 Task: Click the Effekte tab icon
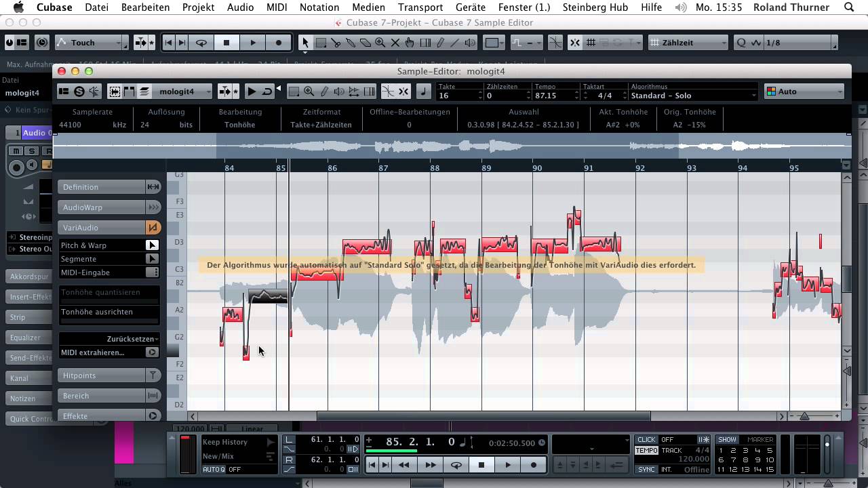coord(153,416)
